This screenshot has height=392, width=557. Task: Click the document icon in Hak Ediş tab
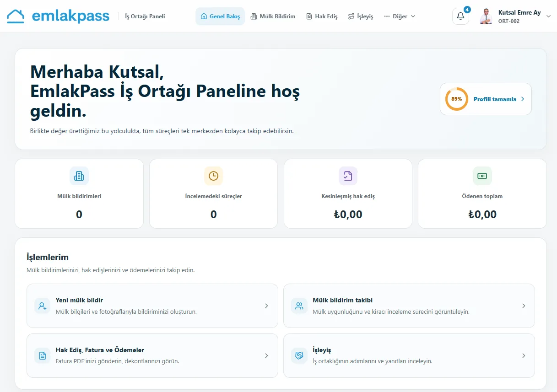309,16
